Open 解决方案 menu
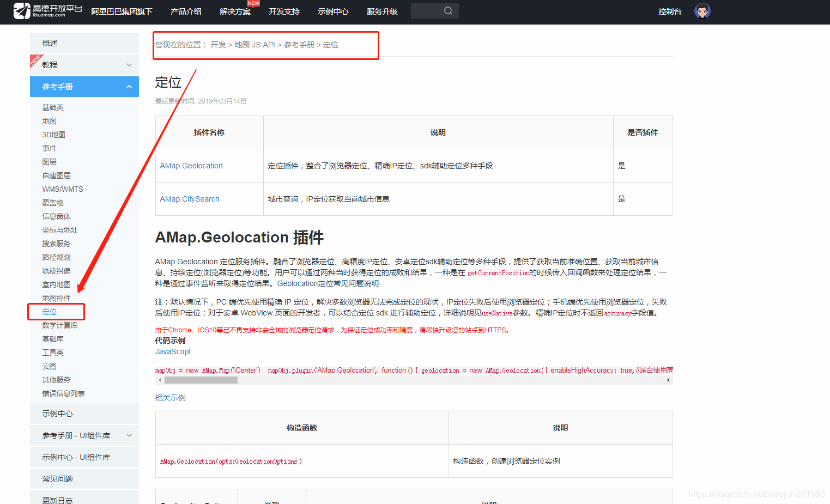 pos(235,11)
